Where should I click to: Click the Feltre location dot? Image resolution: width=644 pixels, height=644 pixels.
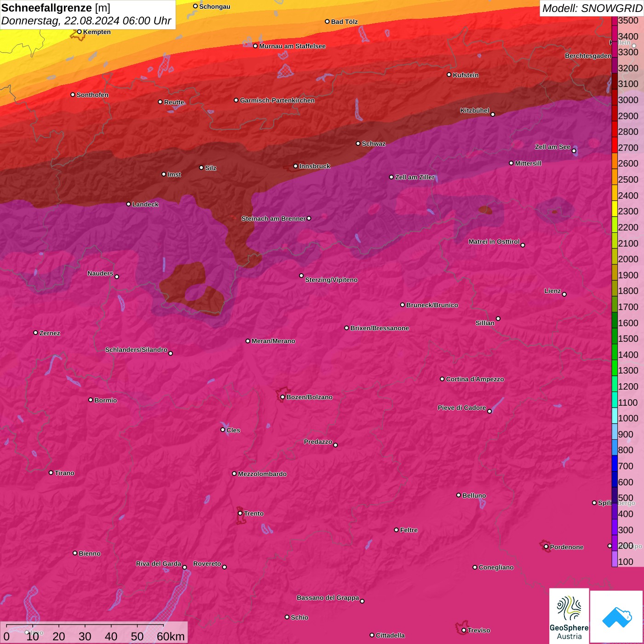pyautogui.click(x=397, y=530)
